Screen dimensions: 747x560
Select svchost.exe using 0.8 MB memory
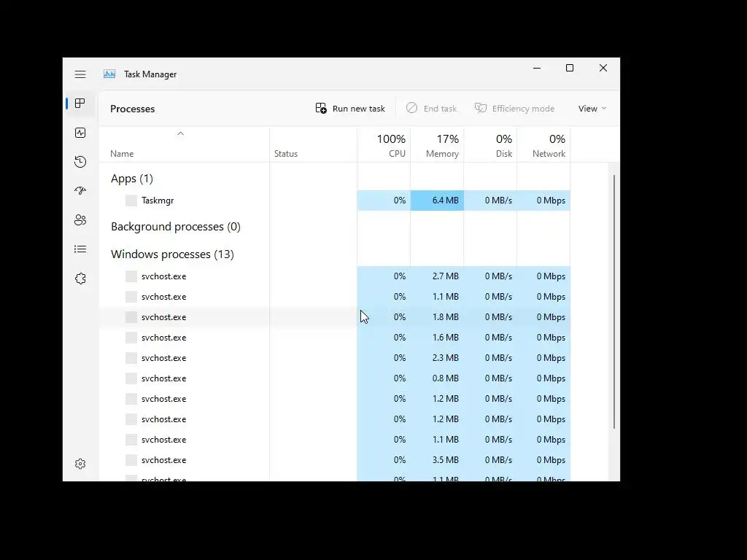[x=334, y=378]
